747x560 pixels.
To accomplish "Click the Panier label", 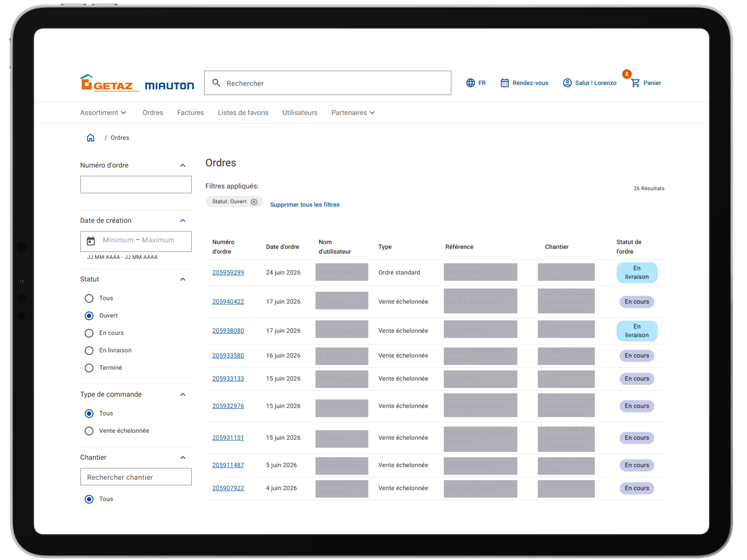I will 652,83.
